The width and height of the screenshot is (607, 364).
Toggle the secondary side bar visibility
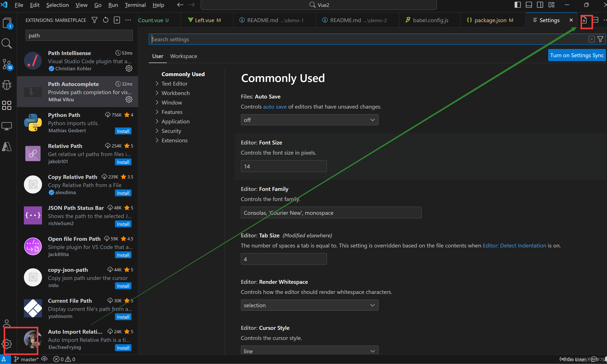pos(540,5)
